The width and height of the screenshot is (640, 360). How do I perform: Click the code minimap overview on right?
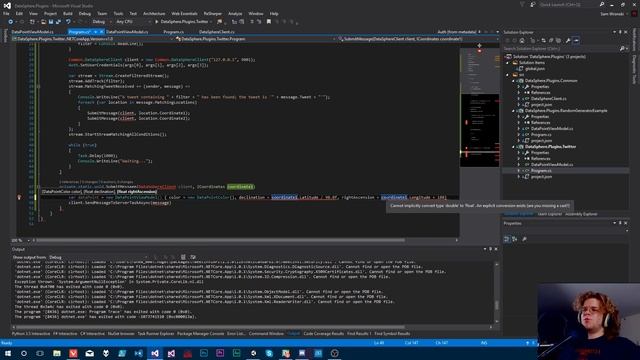(x=480, y=107)
